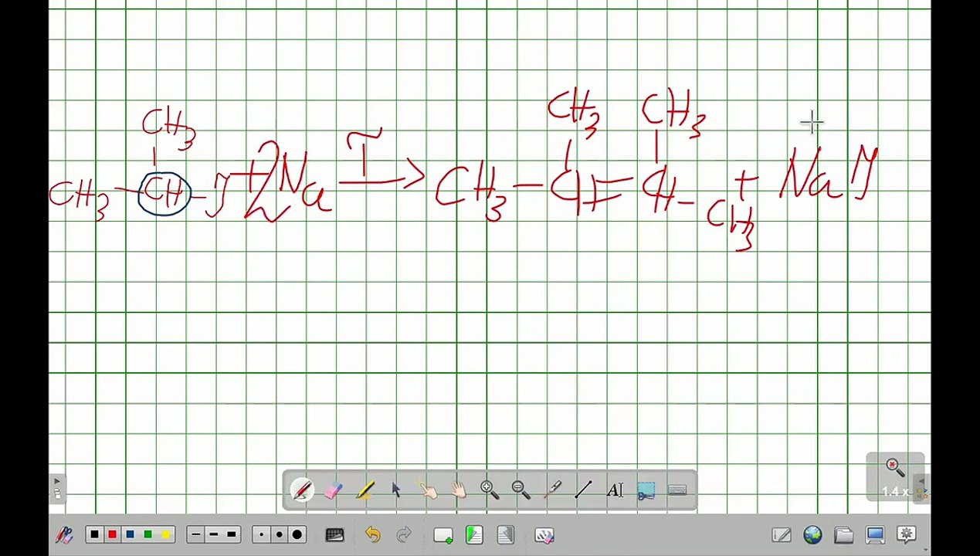The image size is (980, 556).
Task: Pick the blue pen color
Action: point(130,534)
